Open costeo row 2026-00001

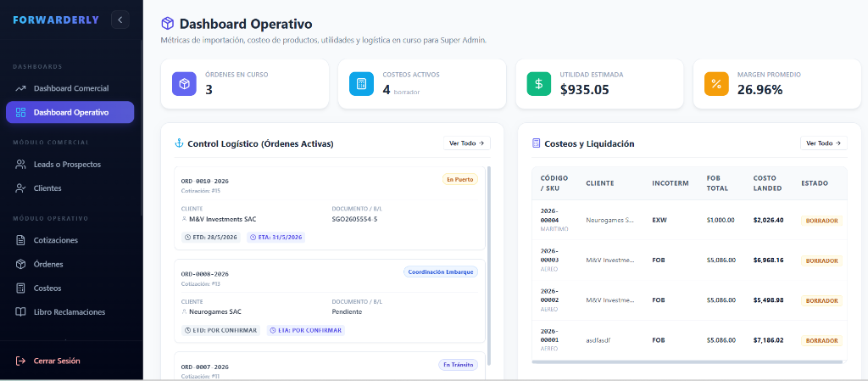689,340
